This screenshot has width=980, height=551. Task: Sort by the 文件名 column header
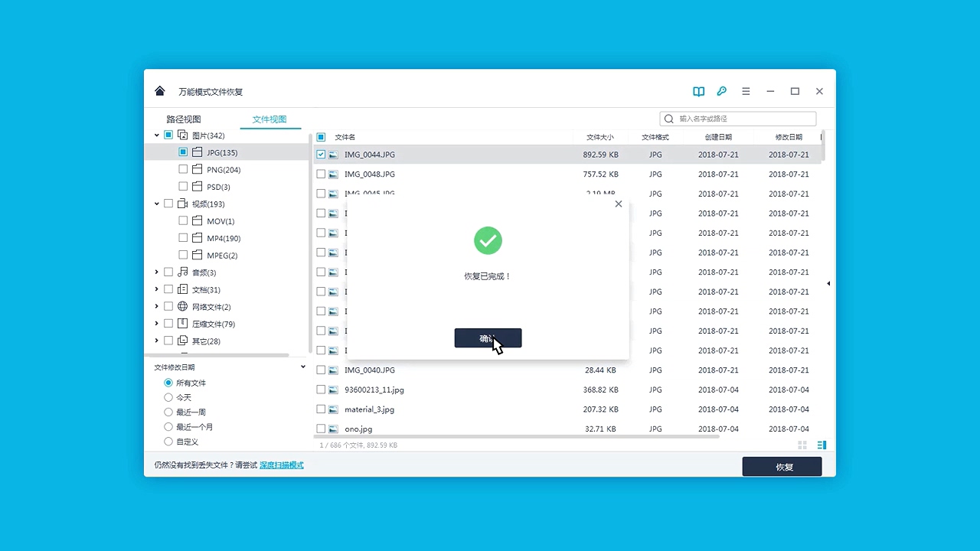(345, 137)
